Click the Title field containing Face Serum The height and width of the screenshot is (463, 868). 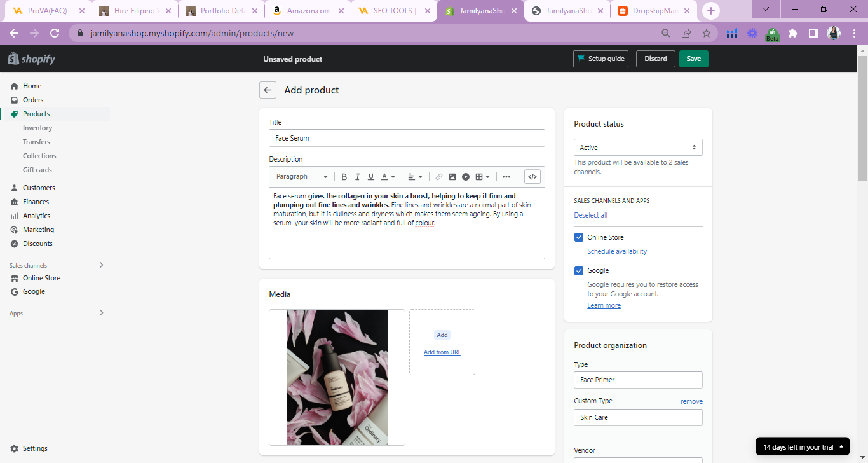click(407, 138)
